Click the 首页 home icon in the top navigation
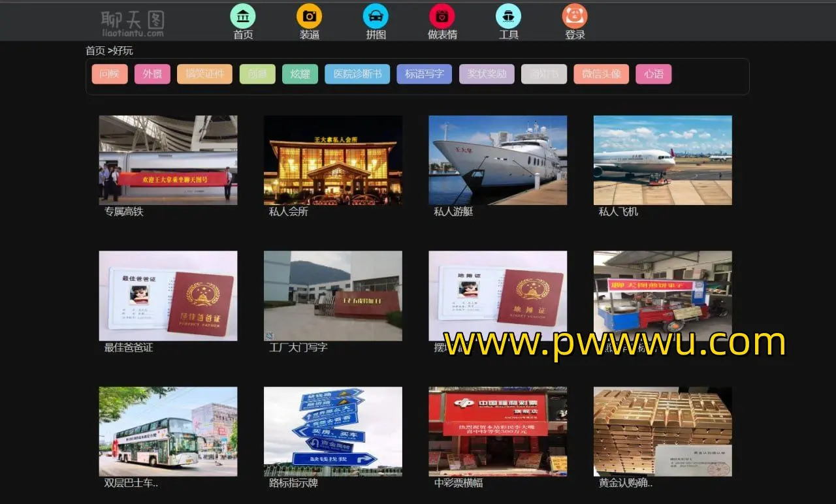Viewport: 836px width, 504px height. point(243,16)
